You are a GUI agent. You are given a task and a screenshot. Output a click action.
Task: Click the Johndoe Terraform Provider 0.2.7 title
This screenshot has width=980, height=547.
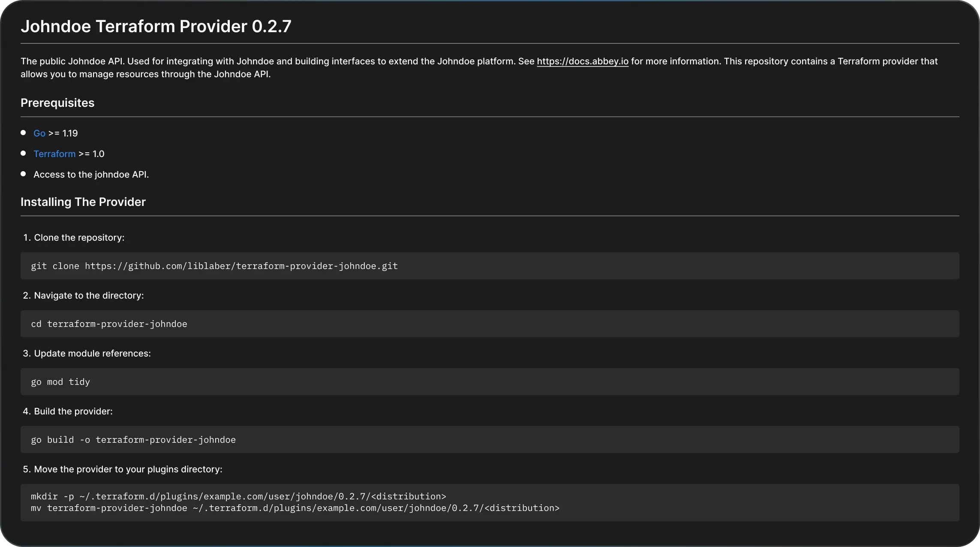pos(156,26)
